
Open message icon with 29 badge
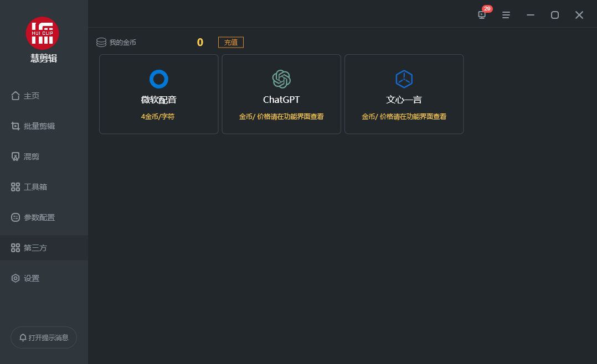point(482,15)
